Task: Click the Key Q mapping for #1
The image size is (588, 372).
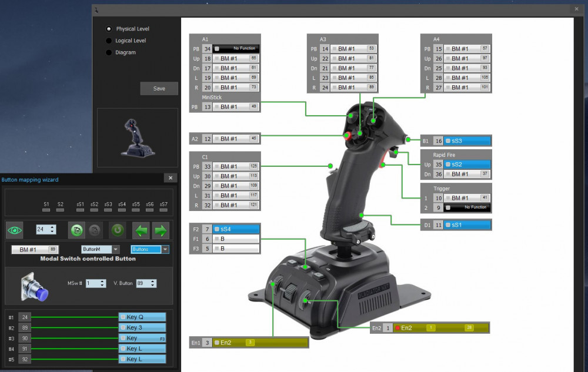Action: pyautogui.click(x=142, y=317)
